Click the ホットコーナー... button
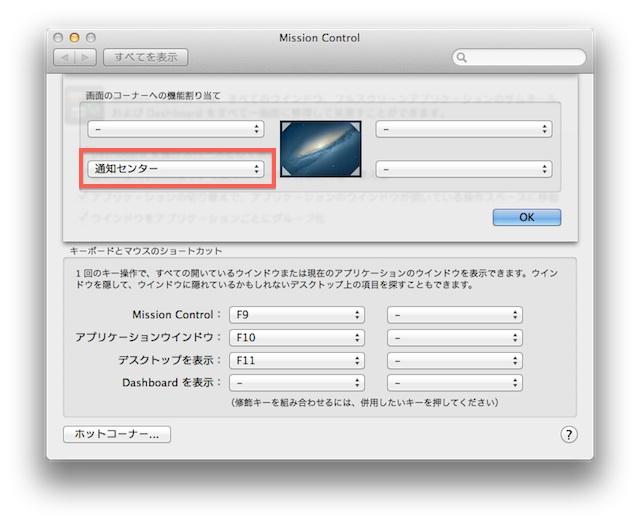The height and width of the screenshot is (524, 640). (x=117, y=434)
